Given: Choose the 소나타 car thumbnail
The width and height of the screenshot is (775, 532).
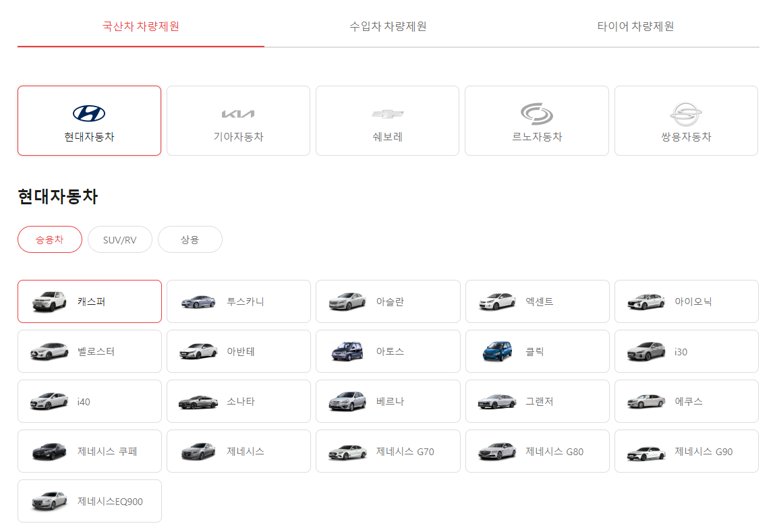Looking at the screenshot, I should [198, 402].
